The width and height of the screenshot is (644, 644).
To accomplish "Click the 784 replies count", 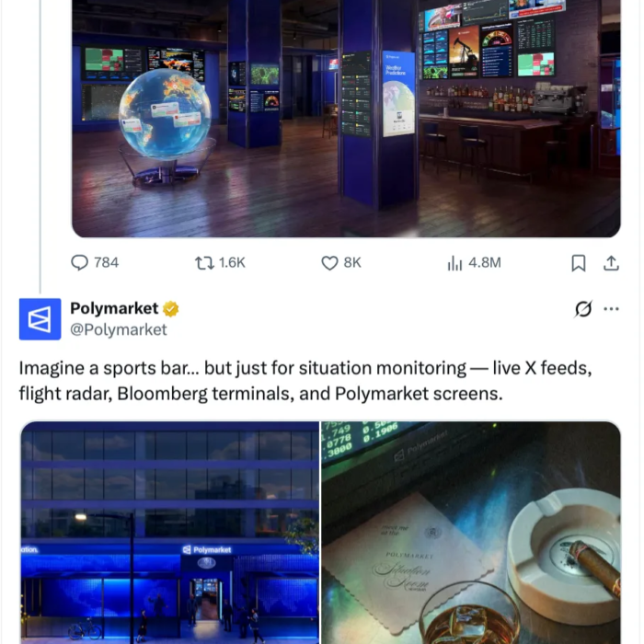I will pos(107,263).
